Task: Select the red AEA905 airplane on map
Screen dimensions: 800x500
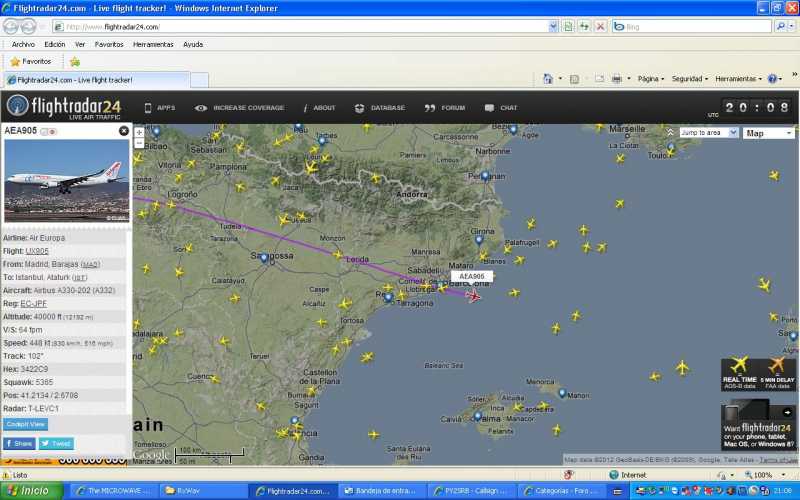Action: click(473, 295)
